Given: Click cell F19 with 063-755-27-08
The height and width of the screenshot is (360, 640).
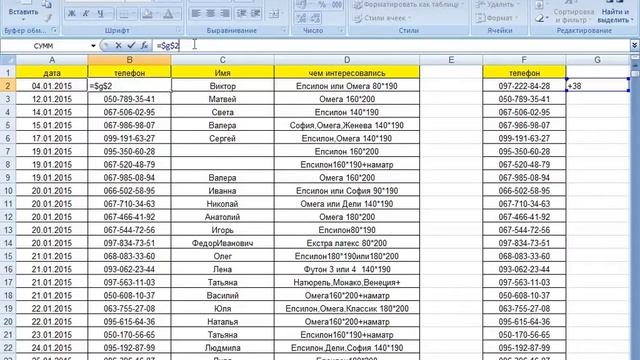Looking at the screenshot, I should pyautogui.click(x=524, y=309).
